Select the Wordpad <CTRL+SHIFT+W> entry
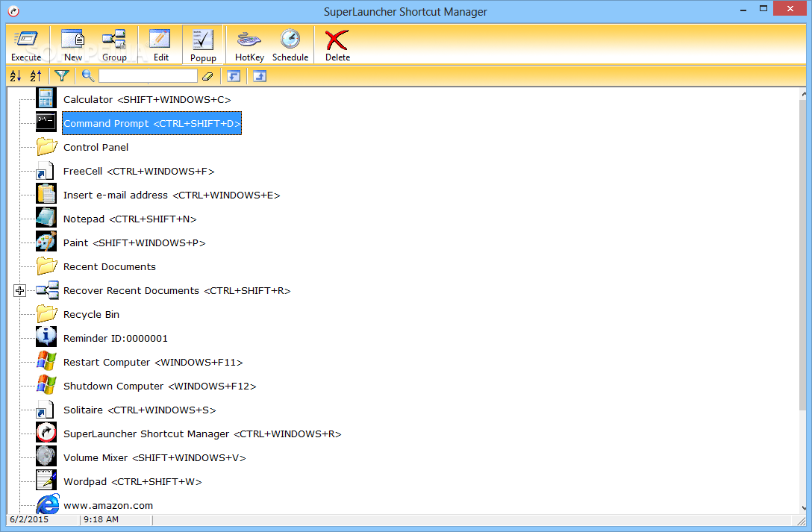812x532 pixels. tap(133, 481)
